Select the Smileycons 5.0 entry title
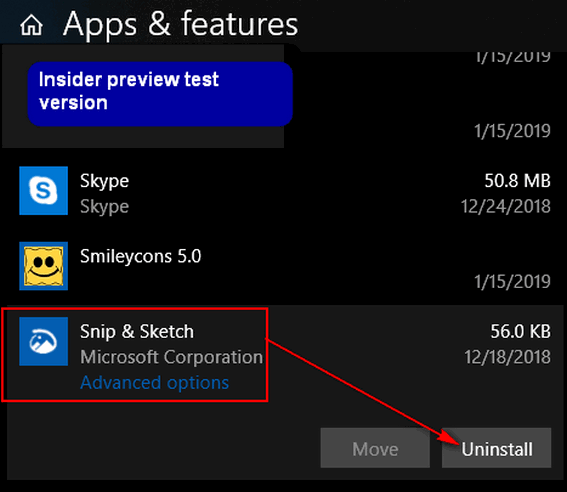The width and height of the screenshot is (567, 492). 140,256
